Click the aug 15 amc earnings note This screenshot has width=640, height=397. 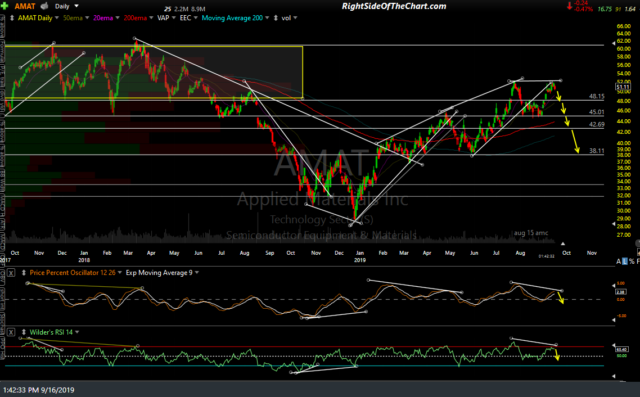click(531, 233)
